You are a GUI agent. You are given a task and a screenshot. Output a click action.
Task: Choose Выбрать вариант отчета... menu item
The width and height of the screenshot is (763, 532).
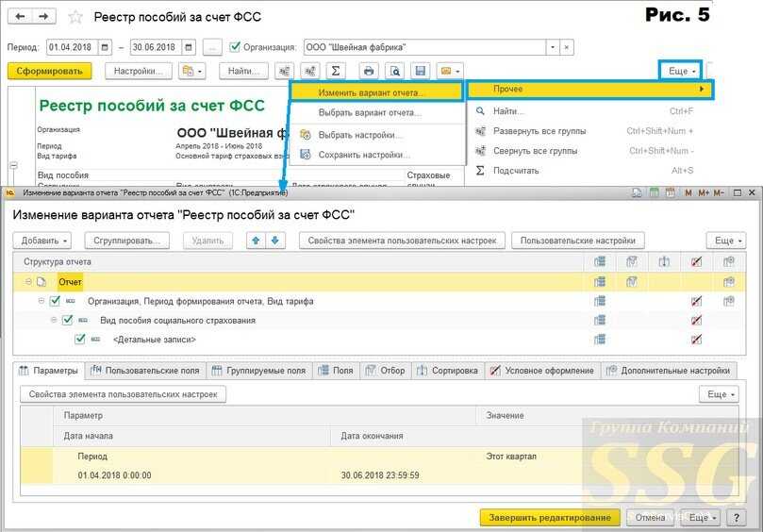376,112
